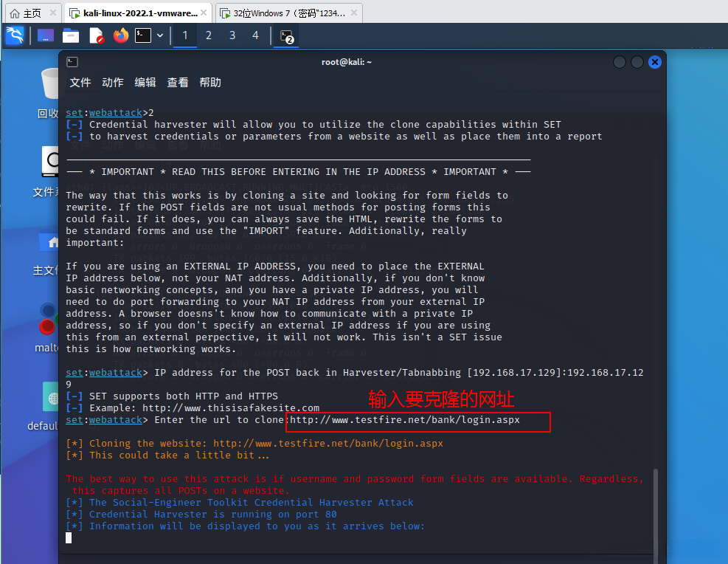Open the Kali dragon applications menu

coord(15,35)
